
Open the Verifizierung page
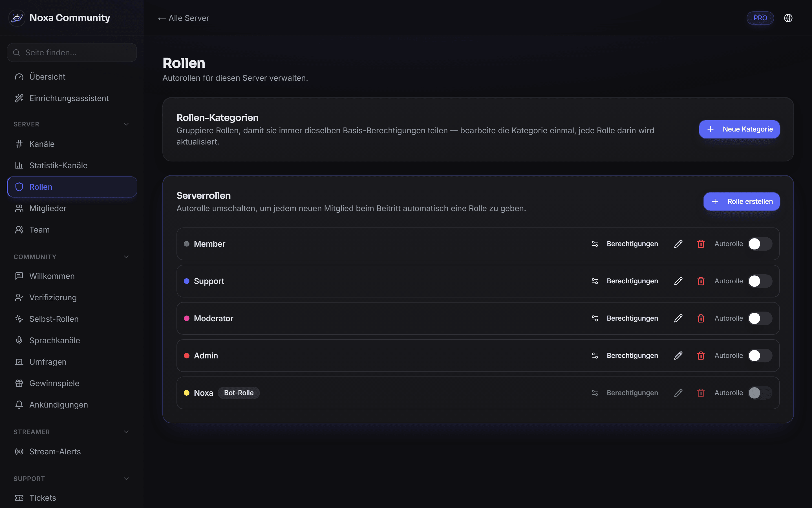pos(72,298)
